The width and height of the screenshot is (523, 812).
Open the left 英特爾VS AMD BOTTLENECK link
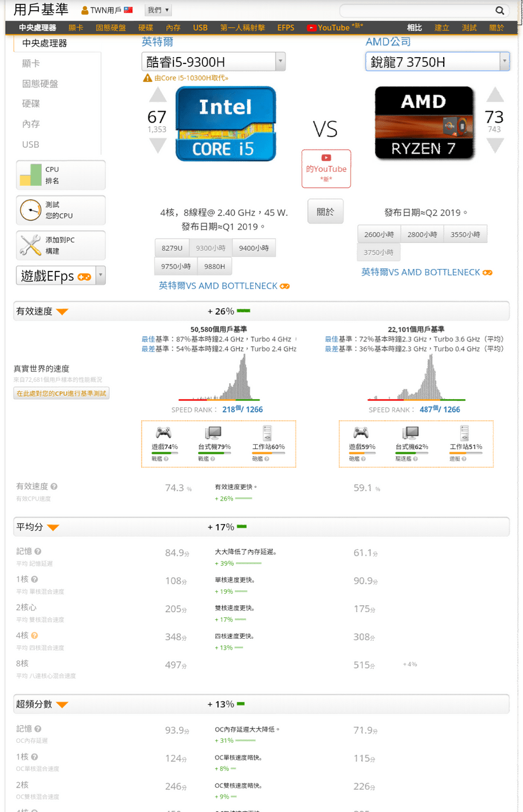pos(224,286)
